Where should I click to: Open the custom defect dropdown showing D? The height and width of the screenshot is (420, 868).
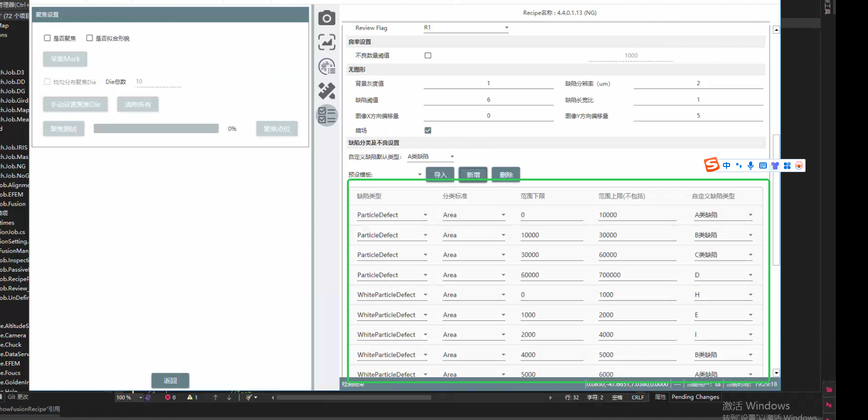724,275
